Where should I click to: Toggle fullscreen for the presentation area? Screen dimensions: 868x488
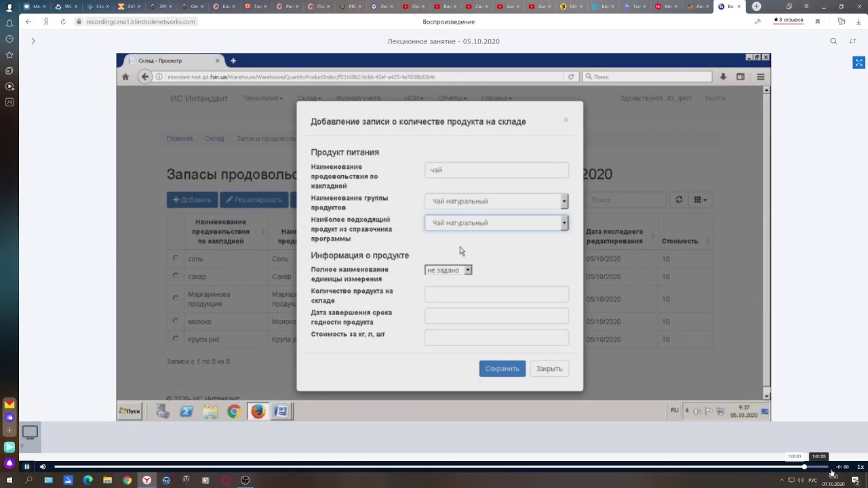859,62
